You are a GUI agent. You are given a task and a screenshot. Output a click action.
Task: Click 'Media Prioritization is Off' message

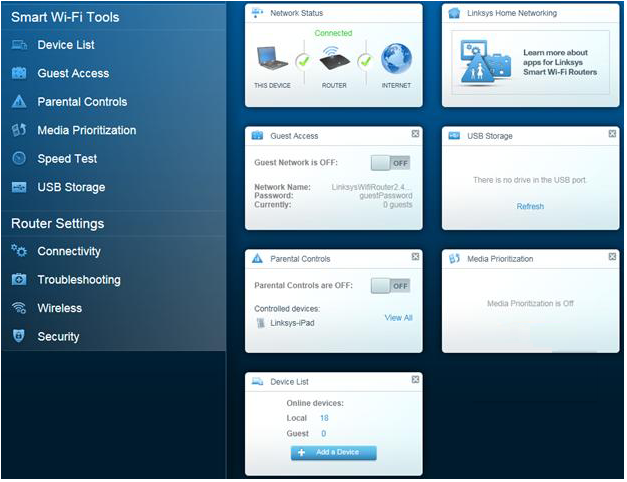530,304
